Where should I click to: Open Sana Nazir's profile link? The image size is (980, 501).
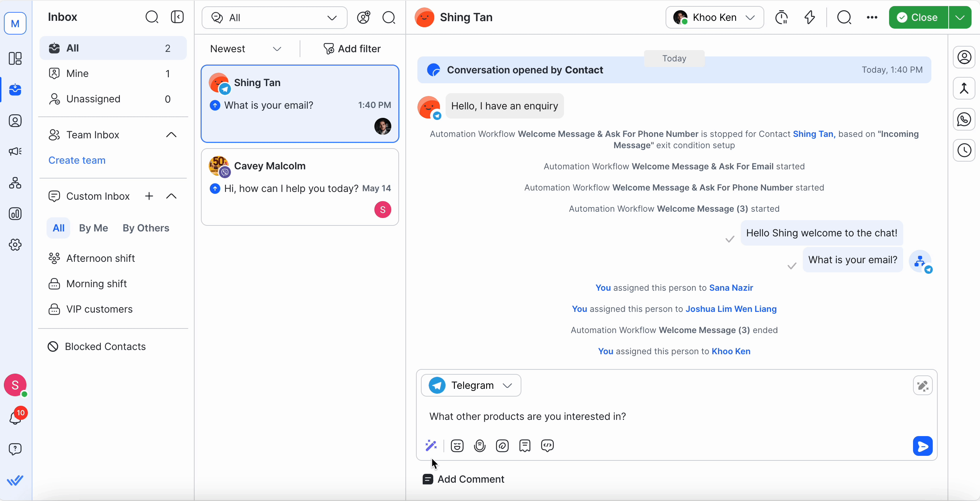731,288
